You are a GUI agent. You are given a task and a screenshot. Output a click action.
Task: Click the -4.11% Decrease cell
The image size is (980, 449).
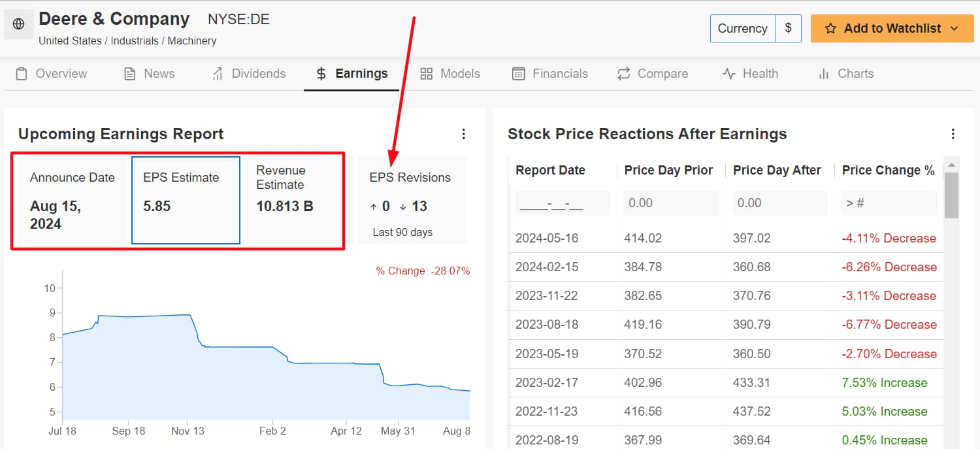coord(889,239)
